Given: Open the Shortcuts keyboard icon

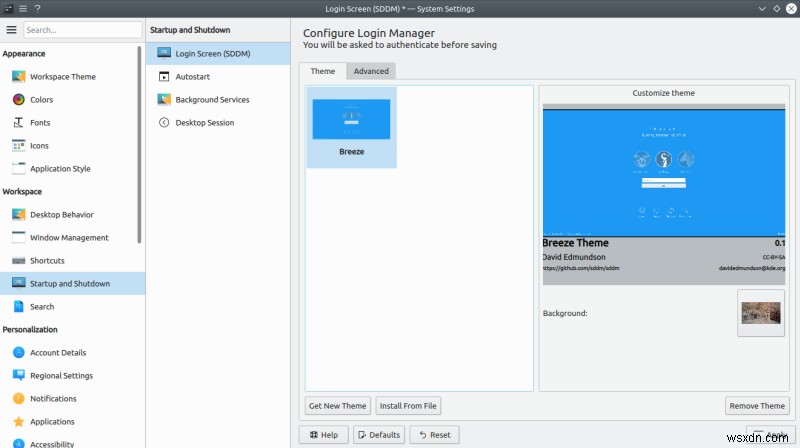Looking at the screenshot, I should tap(19, 261).
